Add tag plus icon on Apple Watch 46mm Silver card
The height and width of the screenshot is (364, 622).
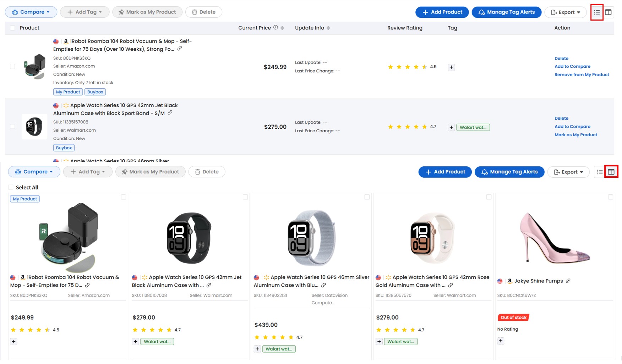(257, 349)
